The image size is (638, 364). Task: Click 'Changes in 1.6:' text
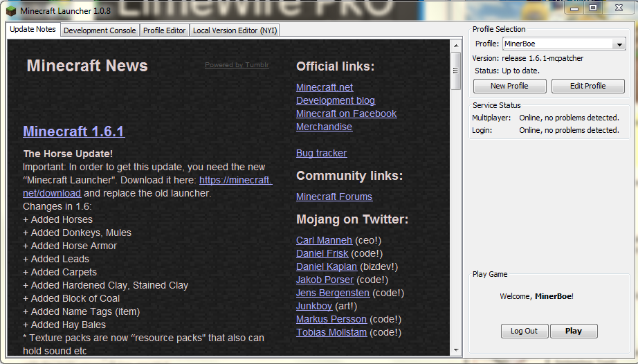click(57, 207)
